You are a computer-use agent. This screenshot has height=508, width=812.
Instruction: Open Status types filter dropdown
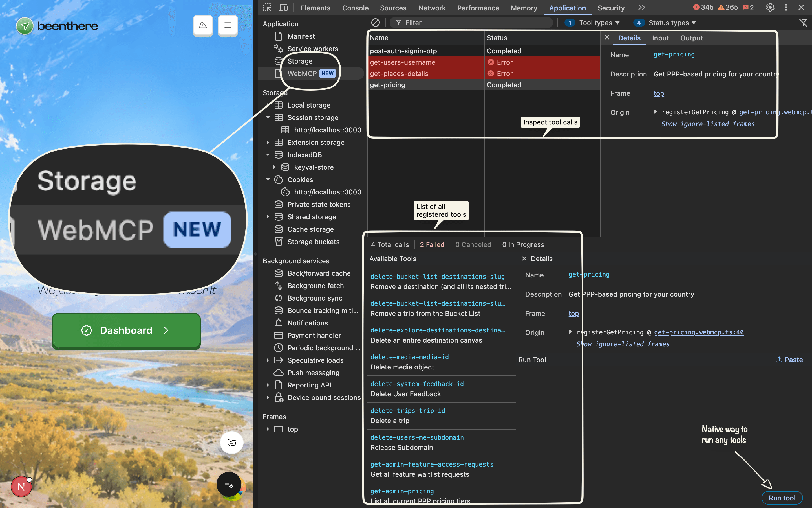pyautogui.click(x=665, y=23)
